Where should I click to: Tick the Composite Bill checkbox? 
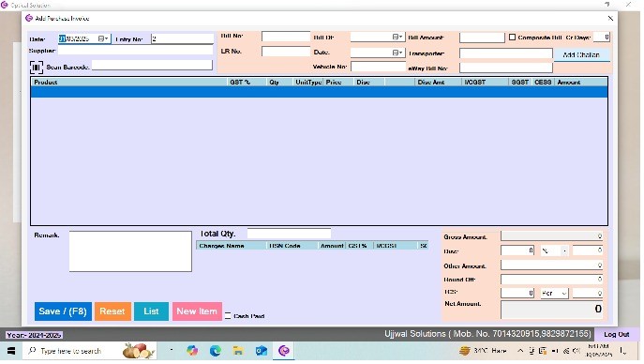coord(512,37)
